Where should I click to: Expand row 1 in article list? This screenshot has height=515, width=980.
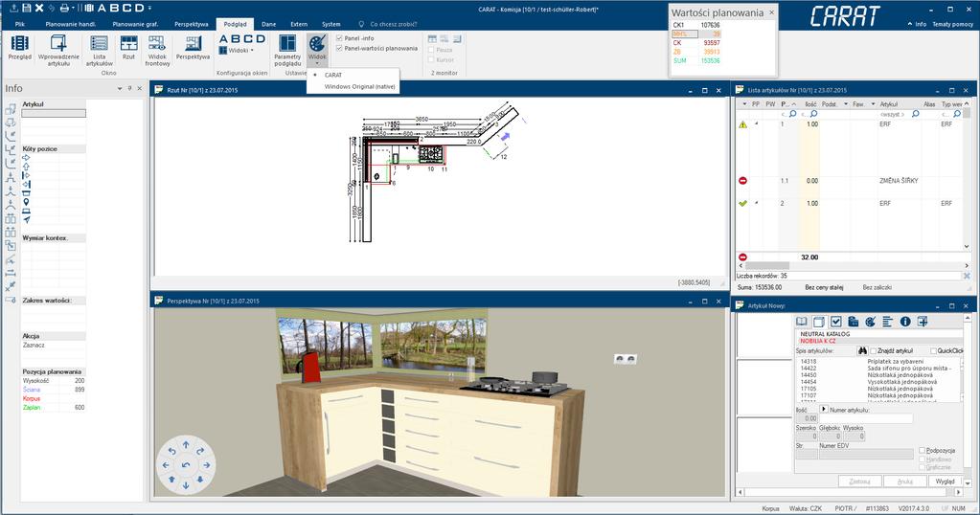[x=757, y=124]
